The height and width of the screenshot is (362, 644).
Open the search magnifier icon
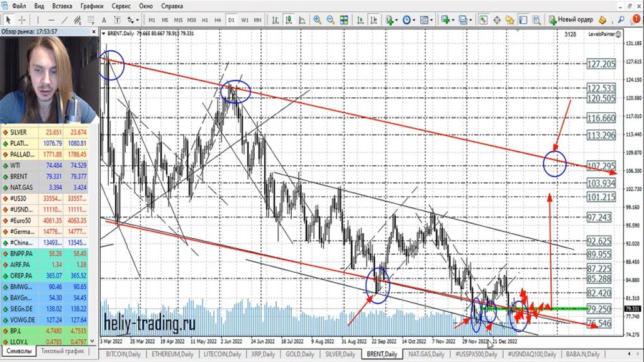pyautogui.click(x=621, y=19)
